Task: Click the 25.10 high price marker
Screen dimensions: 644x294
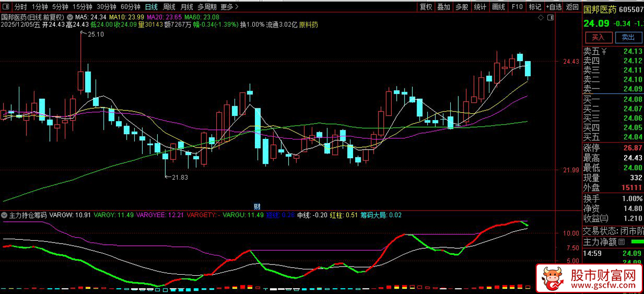Action: (x=95, y=34)
